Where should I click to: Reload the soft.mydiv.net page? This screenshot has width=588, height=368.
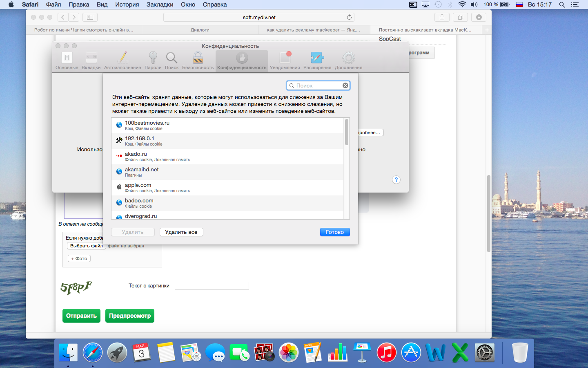pos(349,17)
